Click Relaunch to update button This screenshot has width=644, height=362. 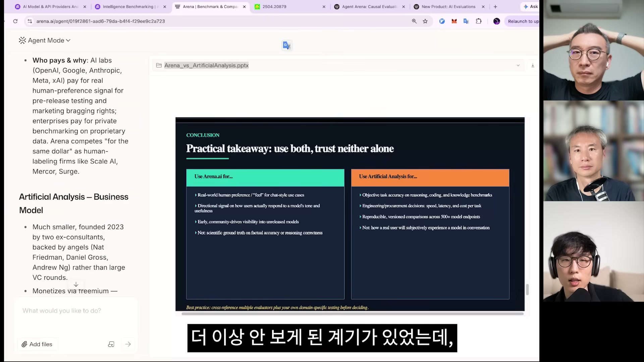[x=522, y=21]
